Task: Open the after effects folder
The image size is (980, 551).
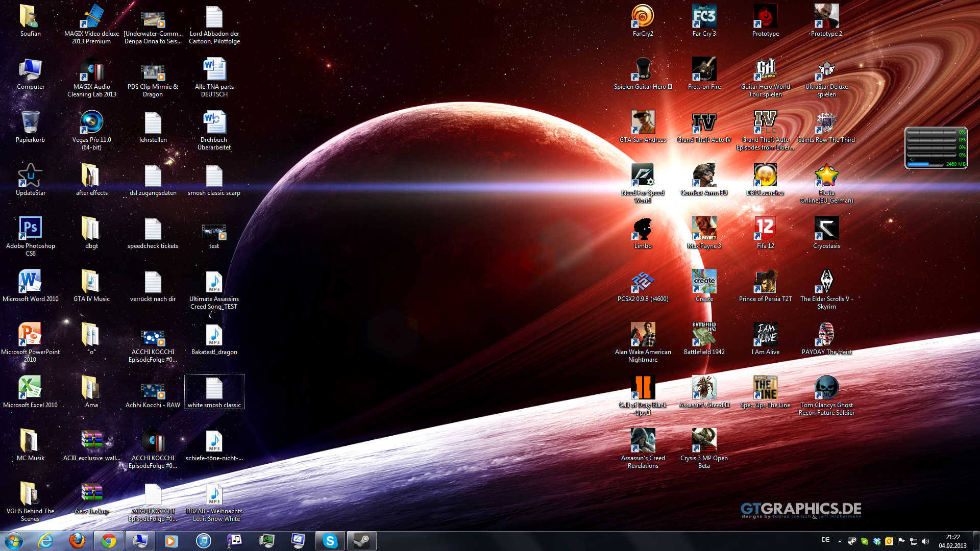Action: (91, 180)
